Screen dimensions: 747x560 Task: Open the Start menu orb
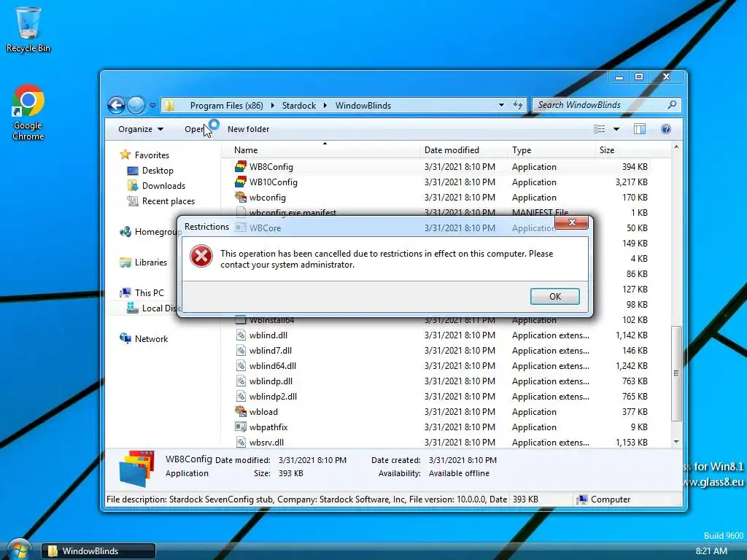click(x=19, y=551)
